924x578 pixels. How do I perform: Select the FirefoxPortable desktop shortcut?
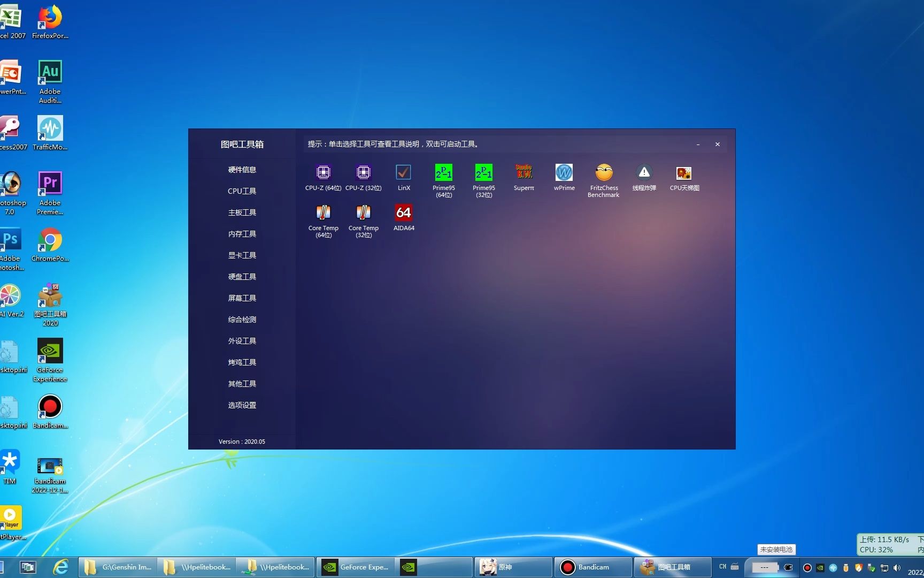point(50,22)
